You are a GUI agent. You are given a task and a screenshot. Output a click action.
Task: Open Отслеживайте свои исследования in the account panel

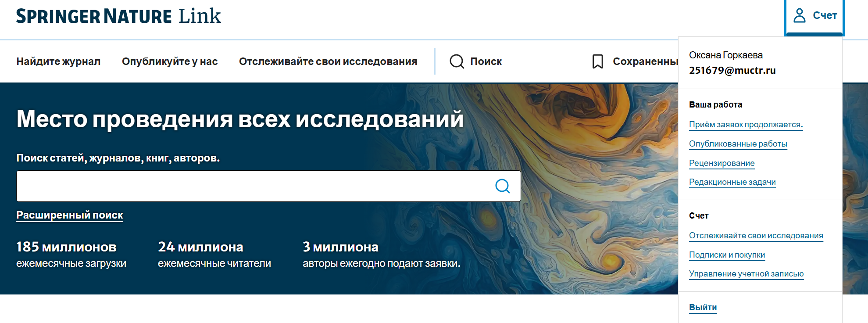756,236
